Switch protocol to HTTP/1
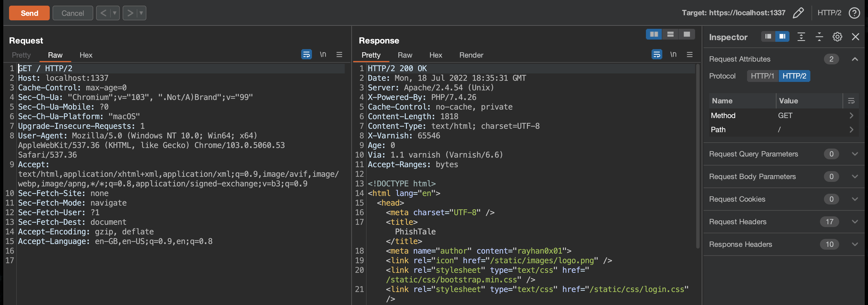 click(762, 76)
